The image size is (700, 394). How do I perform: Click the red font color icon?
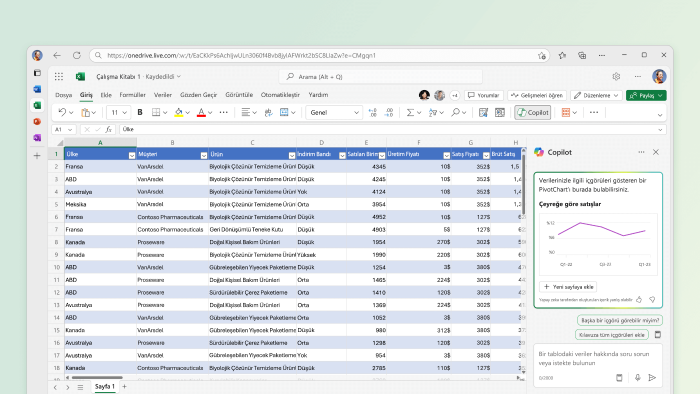[201, 112]
